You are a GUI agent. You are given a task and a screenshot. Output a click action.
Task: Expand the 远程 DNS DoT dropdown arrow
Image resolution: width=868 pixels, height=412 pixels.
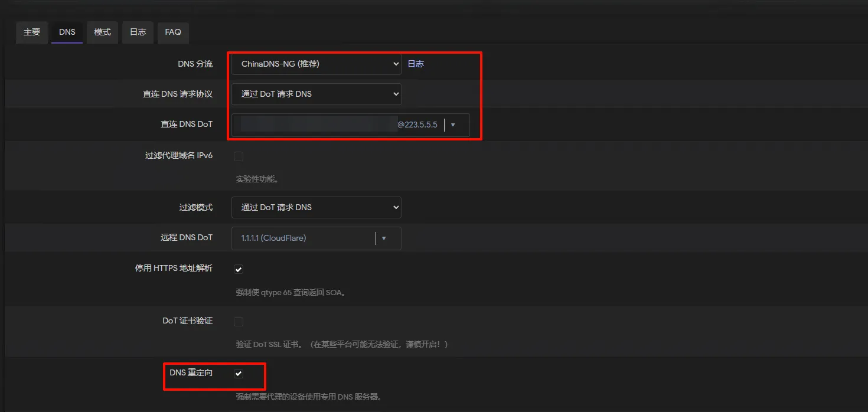384,238
